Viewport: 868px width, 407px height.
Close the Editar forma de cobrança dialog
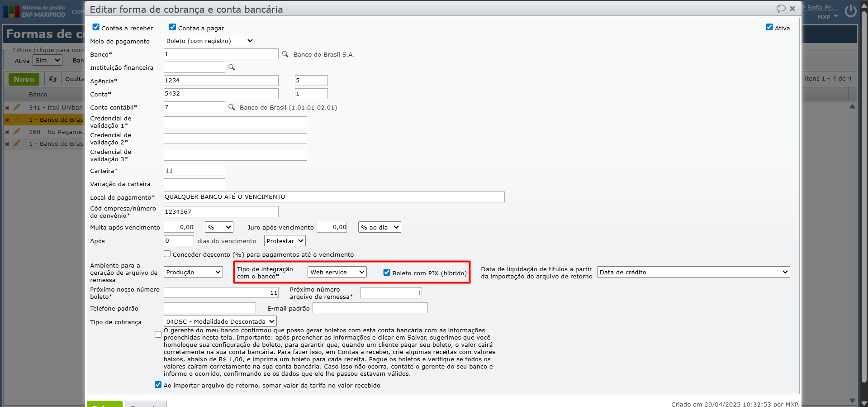click(792, 9)
